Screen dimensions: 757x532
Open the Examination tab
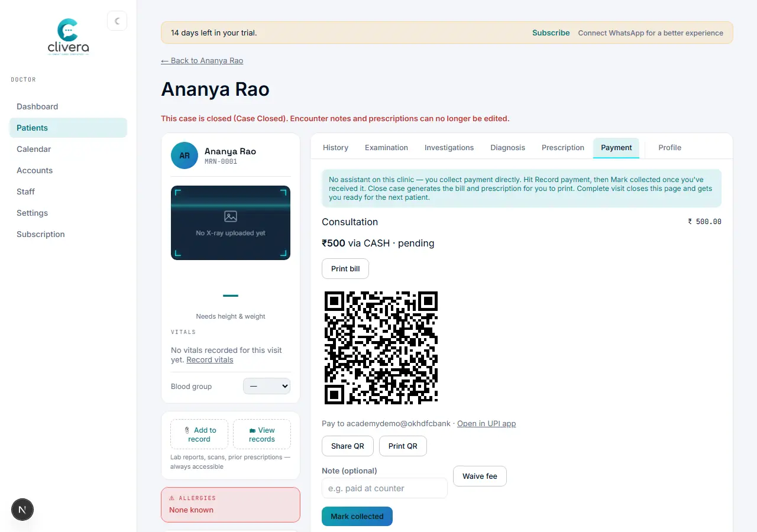tap(386, 148)
